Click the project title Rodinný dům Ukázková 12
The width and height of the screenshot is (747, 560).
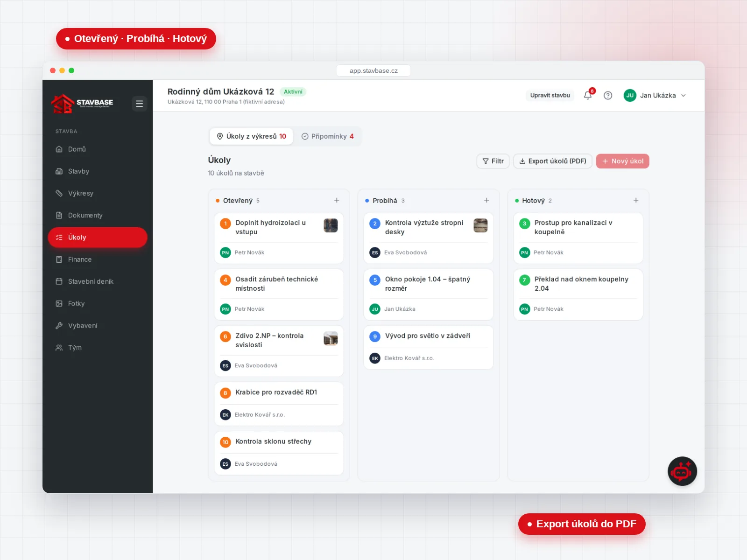(x=221, y=92)
